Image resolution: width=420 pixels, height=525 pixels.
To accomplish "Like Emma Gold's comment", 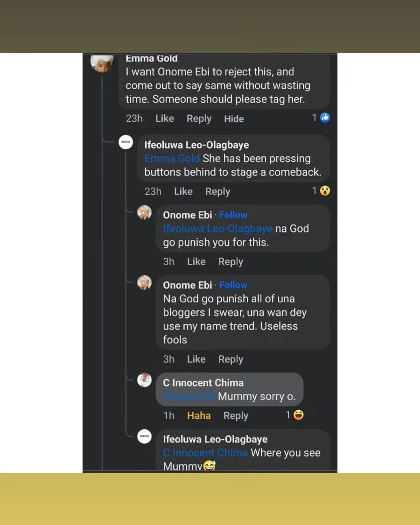I will [x=164, y=119].
